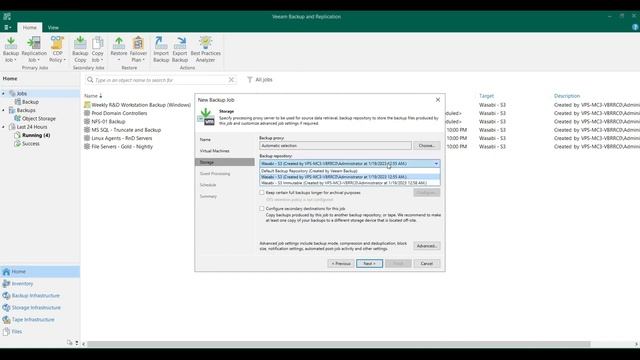Collapse the Jobs tree node
This screenshot has height=360, width=640.
point(4,94)
